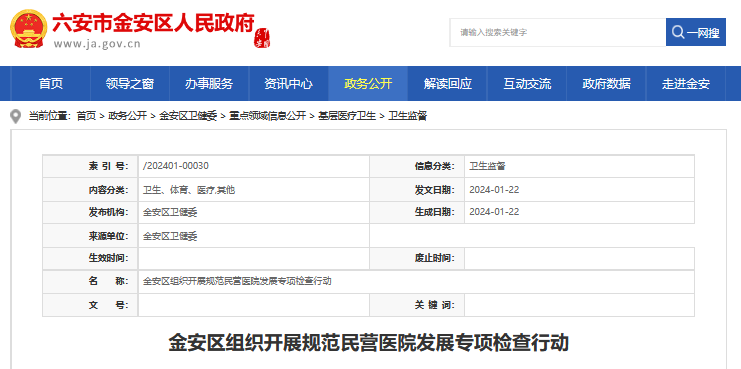Open the 政务公开 nav tab
Viewport: 741px width, 369px height.
pos(368,84)
